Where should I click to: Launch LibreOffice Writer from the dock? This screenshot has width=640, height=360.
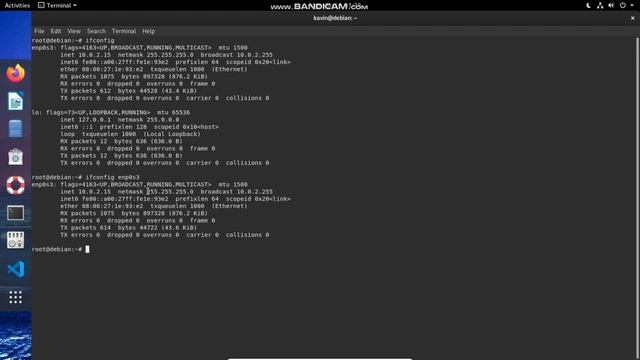(16, 101)
